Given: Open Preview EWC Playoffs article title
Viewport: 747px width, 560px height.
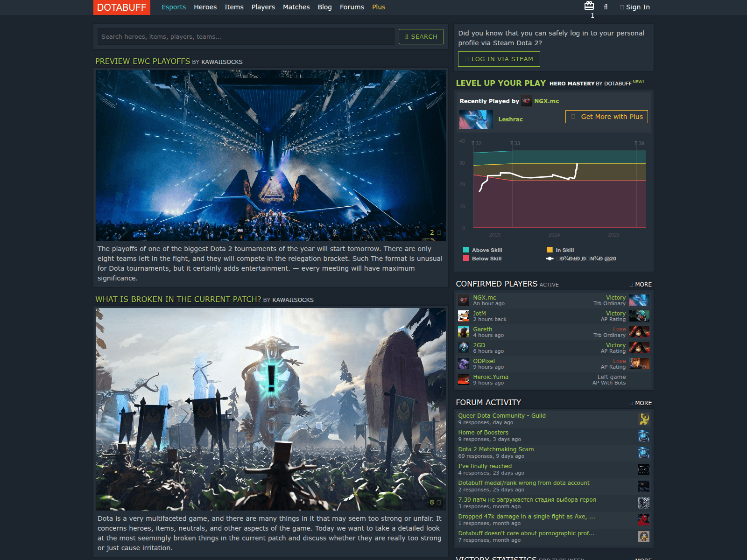Looking at the screenshot, I should (142, 61).
